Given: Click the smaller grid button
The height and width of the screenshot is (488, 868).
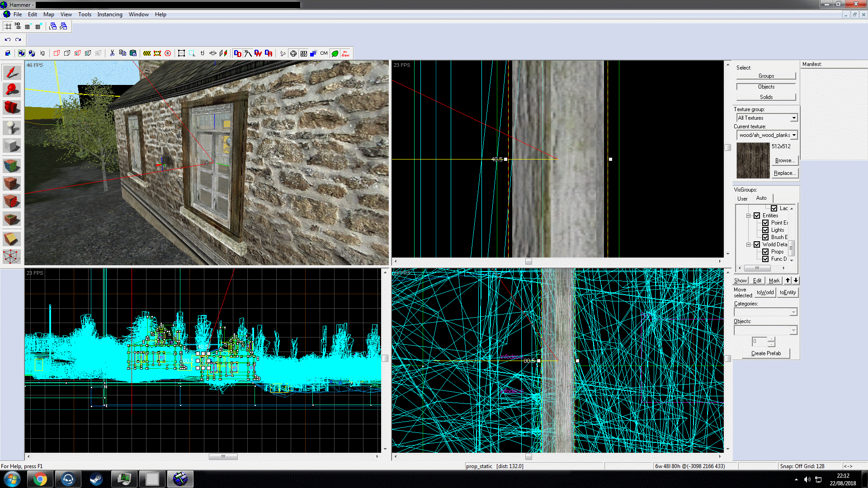Looking at the screenshot, I should [28, 26].
